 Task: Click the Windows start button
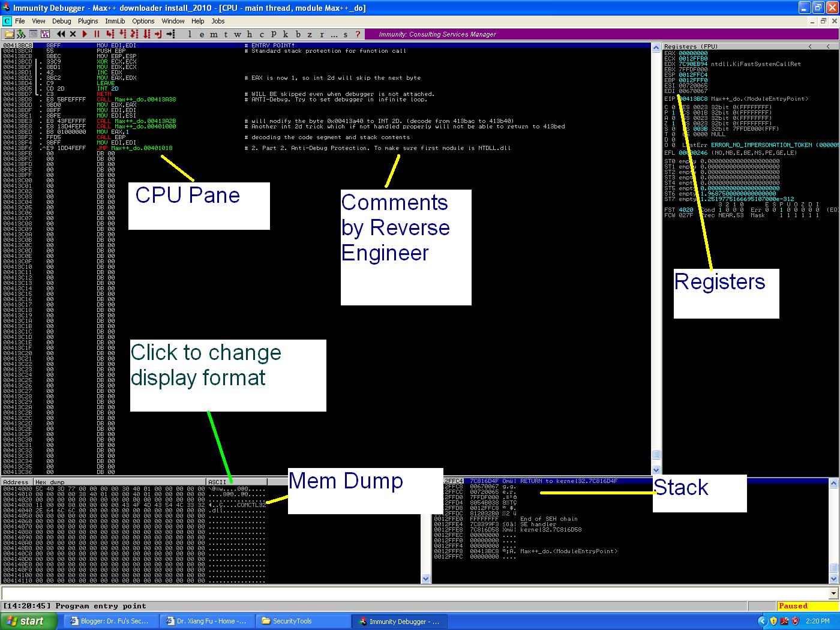(x=29, y=621)
